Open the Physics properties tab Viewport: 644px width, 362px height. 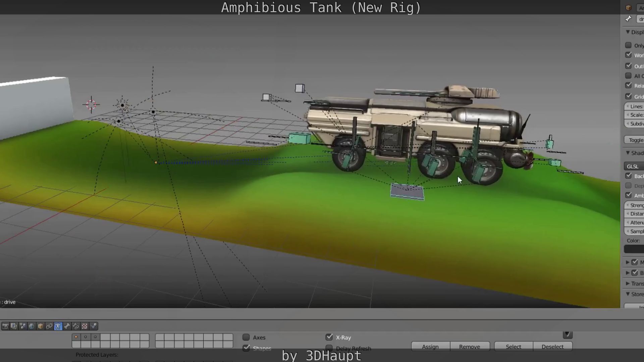click(x=94, y=326)
